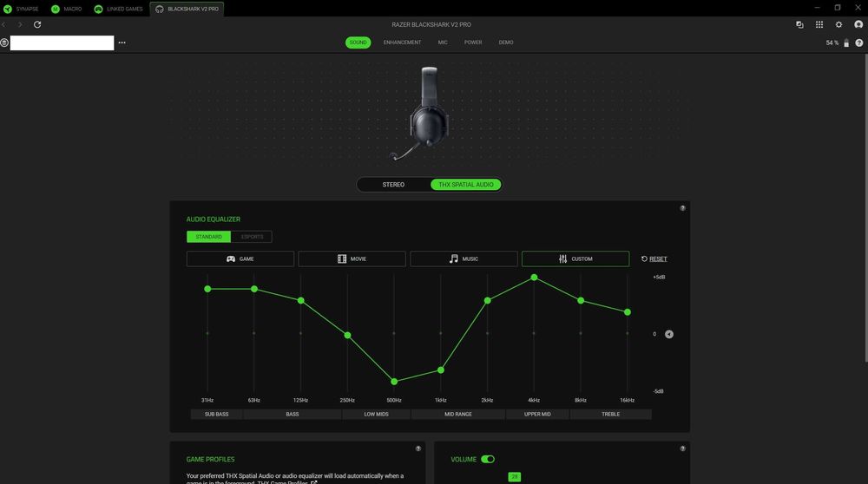Open the Demo section
Screen dimensions: 868x484
coord(505,43)
